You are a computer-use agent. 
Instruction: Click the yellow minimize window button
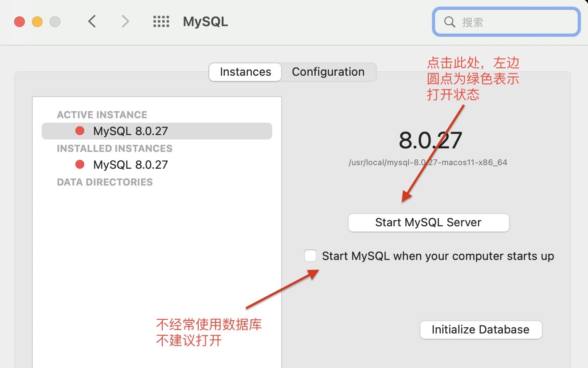pos(37,21)
